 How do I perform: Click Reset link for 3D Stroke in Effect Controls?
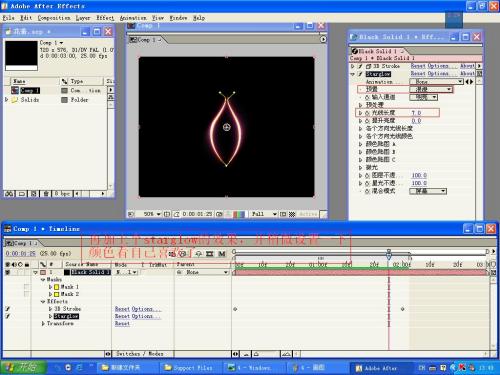click(418, 66)
